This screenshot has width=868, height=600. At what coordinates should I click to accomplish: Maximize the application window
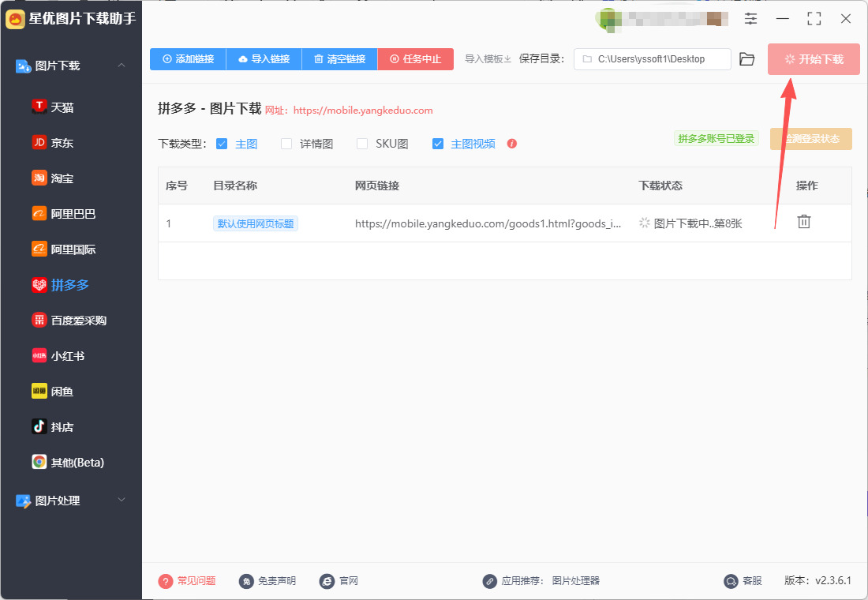tap(814, 19)
